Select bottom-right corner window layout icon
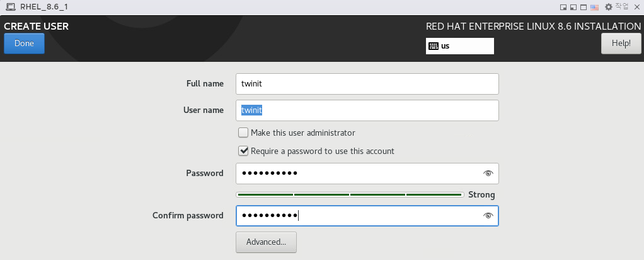Screen dimensions: 644x260 pos(563,8)
